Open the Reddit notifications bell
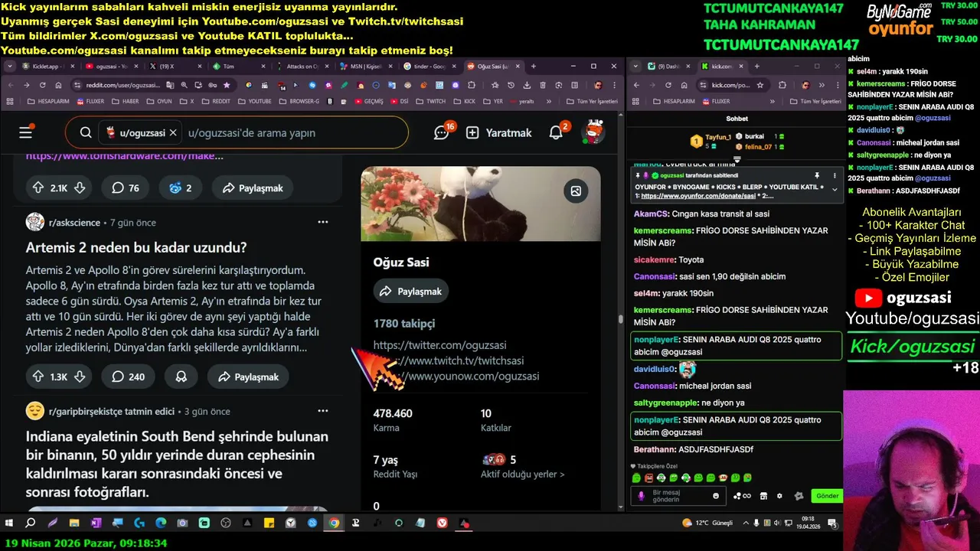Screen dimensions: 980x551 [556, 132]
